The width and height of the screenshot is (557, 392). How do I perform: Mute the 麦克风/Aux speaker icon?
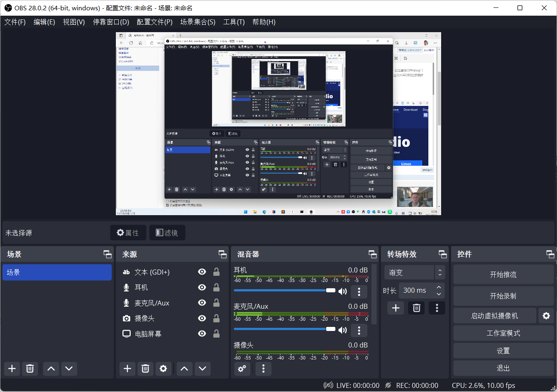(x=343, y=330)
